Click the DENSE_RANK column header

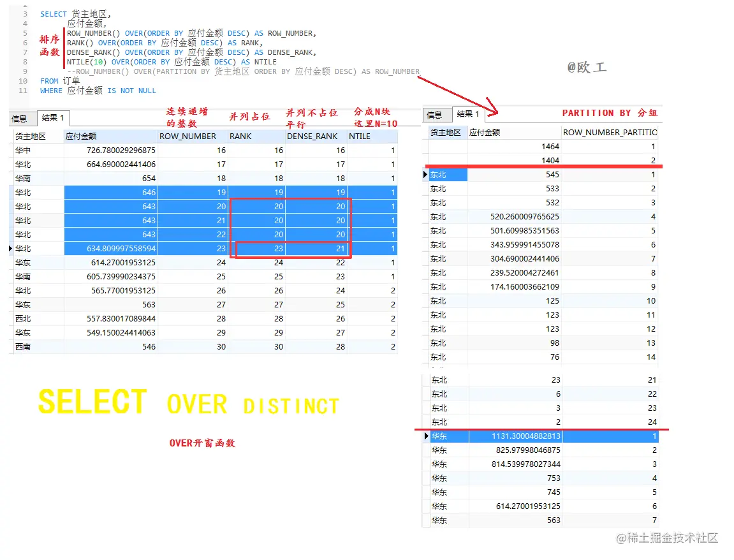click(x=316, y=136)
